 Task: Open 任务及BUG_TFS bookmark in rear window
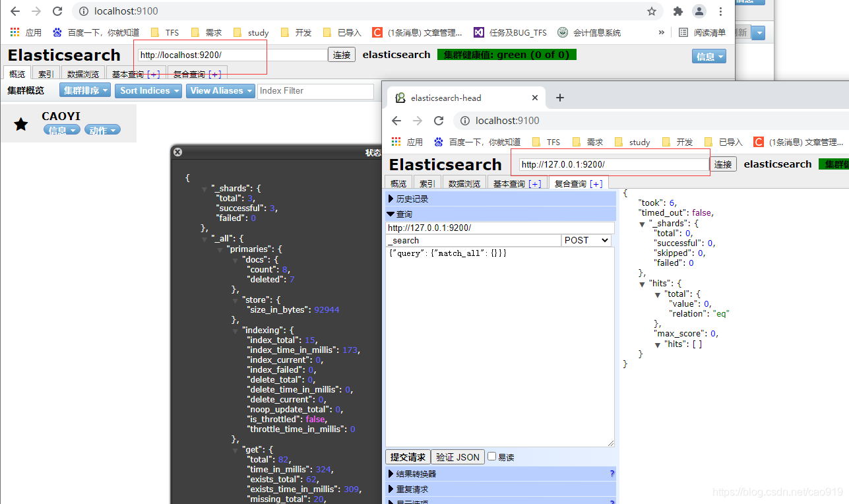(x=511, y=32)
